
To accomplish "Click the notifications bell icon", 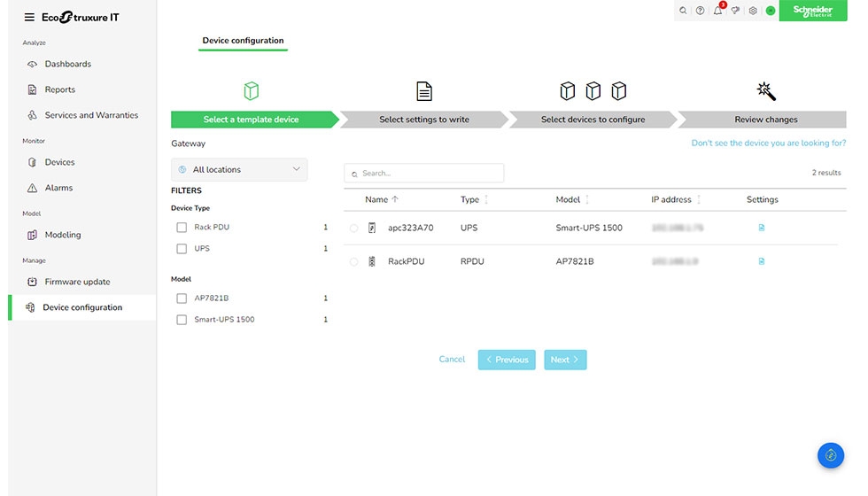I will point(718,11).
